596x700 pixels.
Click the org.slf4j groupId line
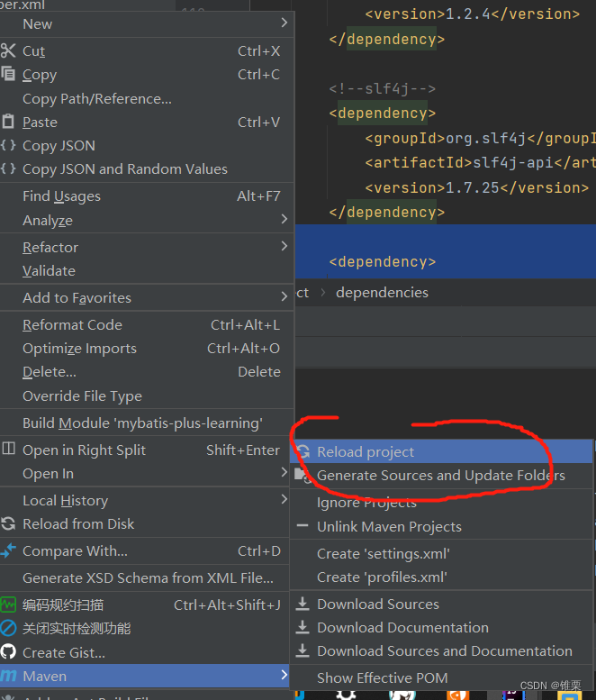coord(481,138)
